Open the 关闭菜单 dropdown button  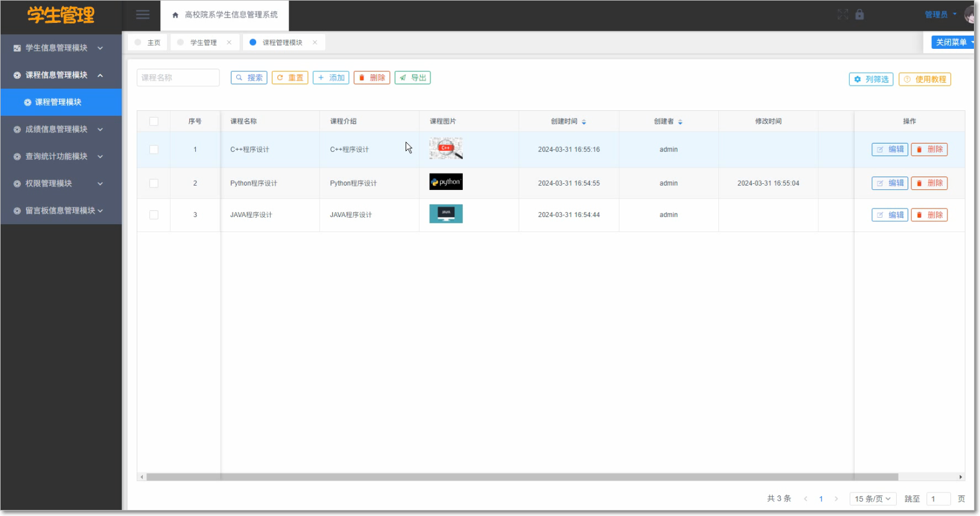tap(953, 42)
